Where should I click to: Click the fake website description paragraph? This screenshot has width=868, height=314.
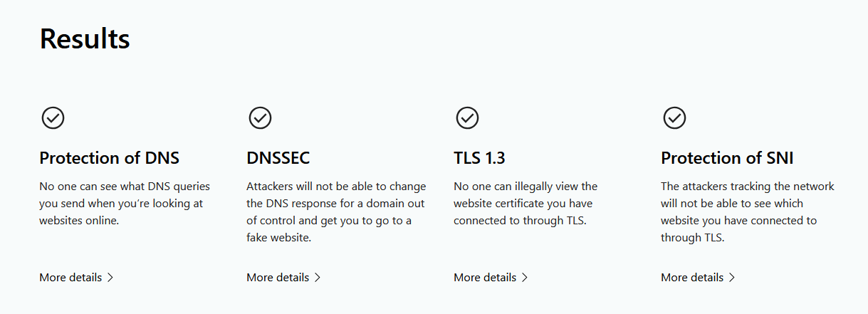coord(336,212)
